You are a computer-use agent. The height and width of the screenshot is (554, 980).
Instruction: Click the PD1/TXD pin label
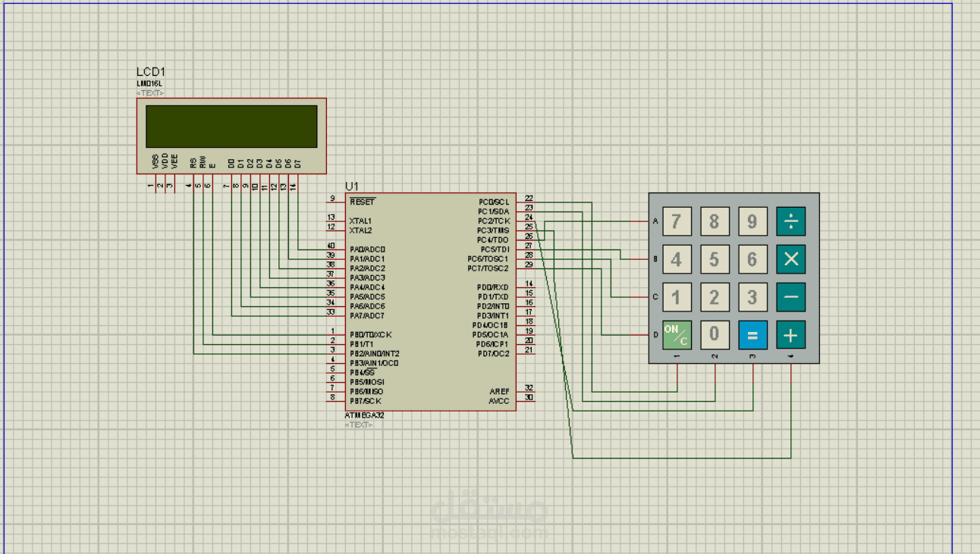pos(494,296)
